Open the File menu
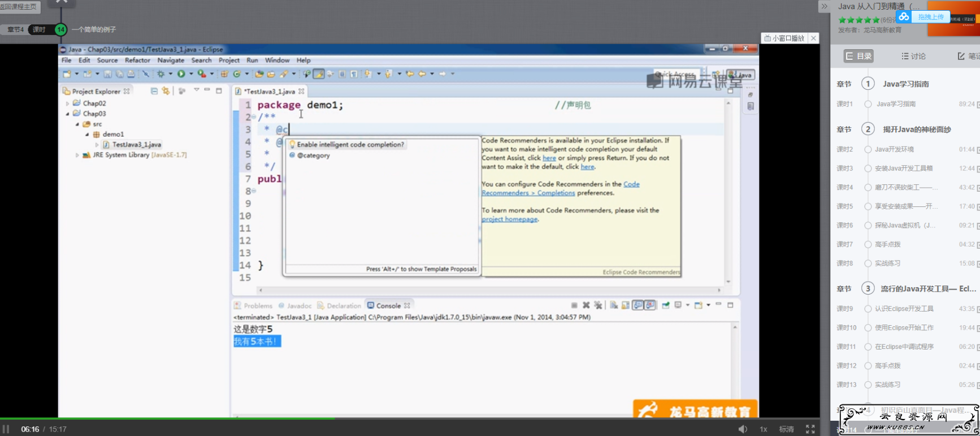The height and width of the screenshot is (436, 980). click(x=67, y=61)
